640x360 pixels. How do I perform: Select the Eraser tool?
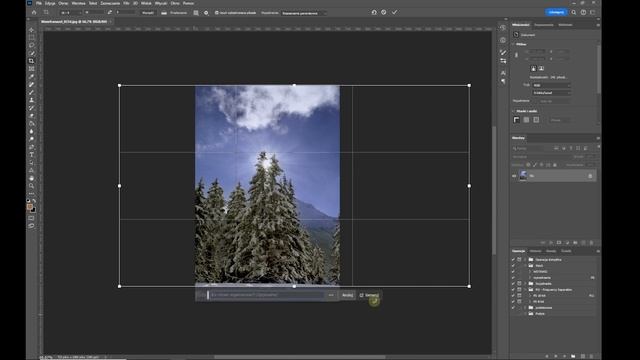[31, 116]
